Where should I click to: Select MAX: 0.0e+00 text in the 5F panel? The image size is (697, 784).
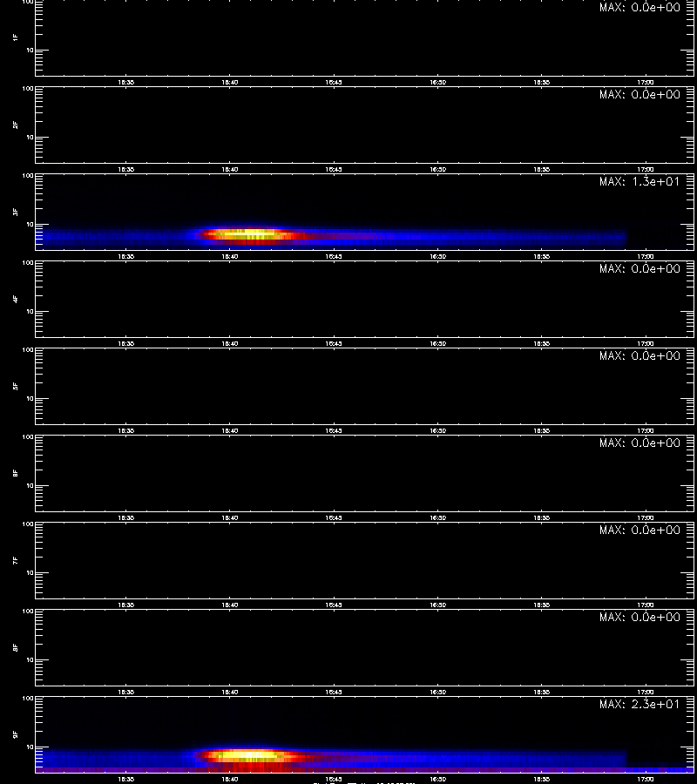click(x=639, y=355)
